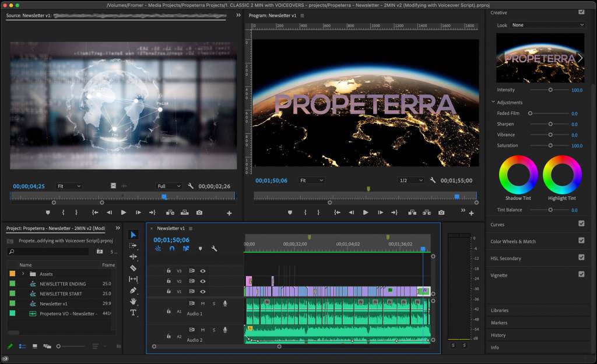Viewport: 597px width, 364px height.
Task: Select the Selection tool arrow
Action: 134,235
